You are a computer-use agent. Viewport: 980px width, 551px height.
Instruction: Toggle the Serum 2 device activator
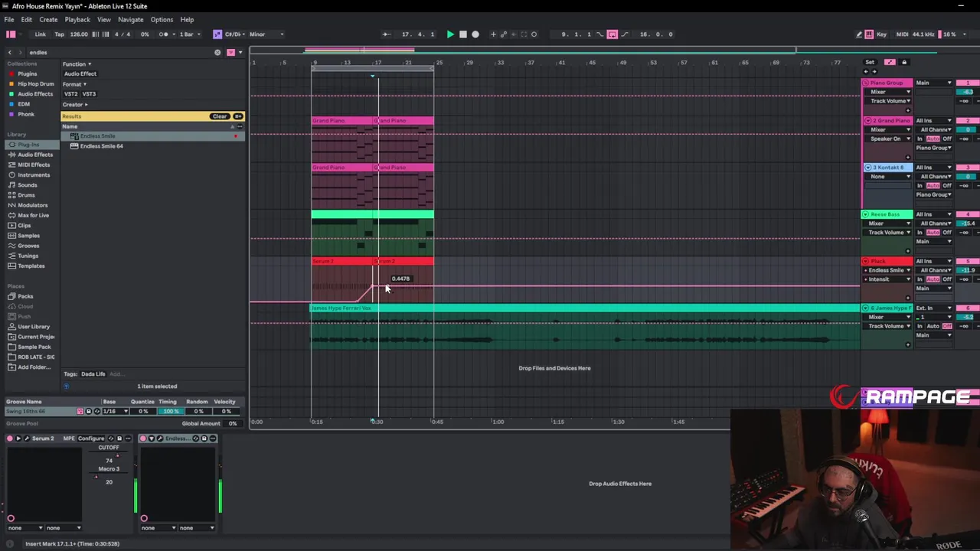[x=10, y=439]
